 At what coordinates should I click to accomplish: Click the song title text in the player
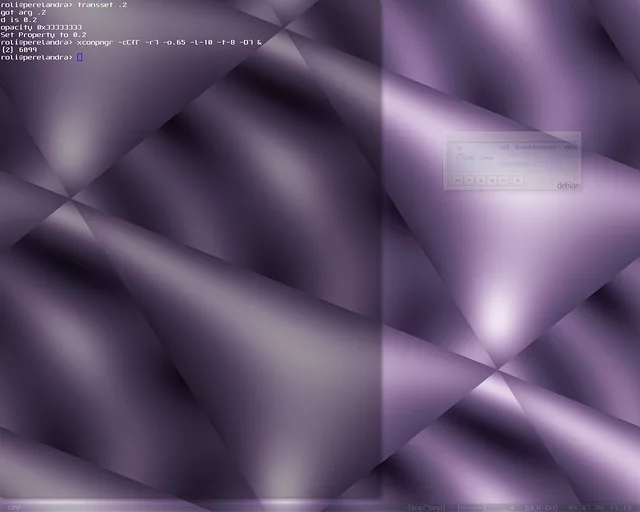(x=538, y=147)
